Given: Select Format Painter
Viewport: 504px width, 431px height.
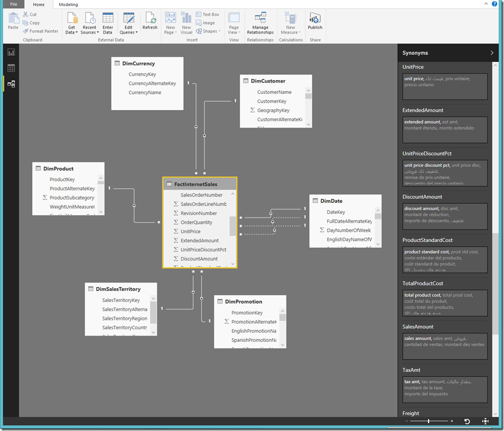Looking at the screenshot, I should tap(41, 31).
